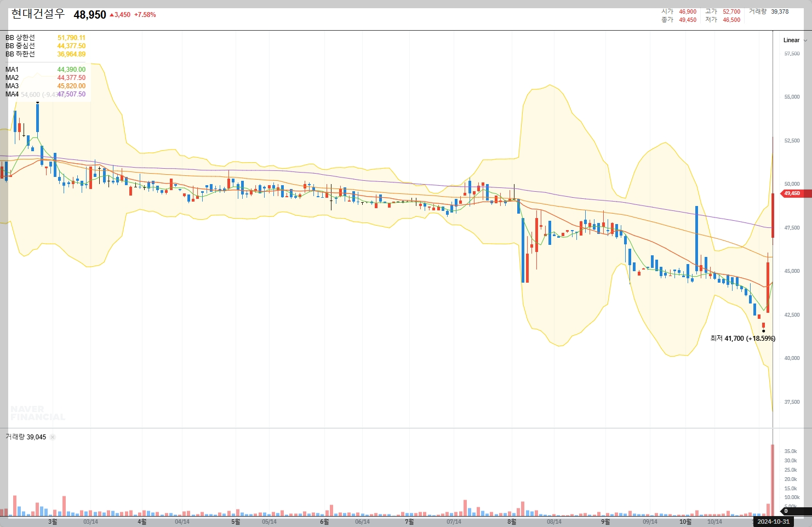
Task: Click the ▲3,450 price change value
Action: pyautogui.click(x=120, y=15)
